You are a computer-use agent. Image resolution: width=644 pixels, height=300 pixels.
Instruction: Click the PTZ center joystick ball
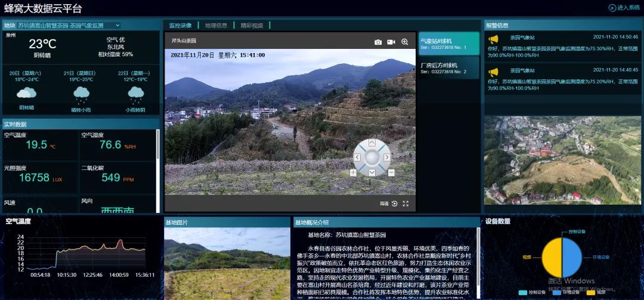pos(371,157)
